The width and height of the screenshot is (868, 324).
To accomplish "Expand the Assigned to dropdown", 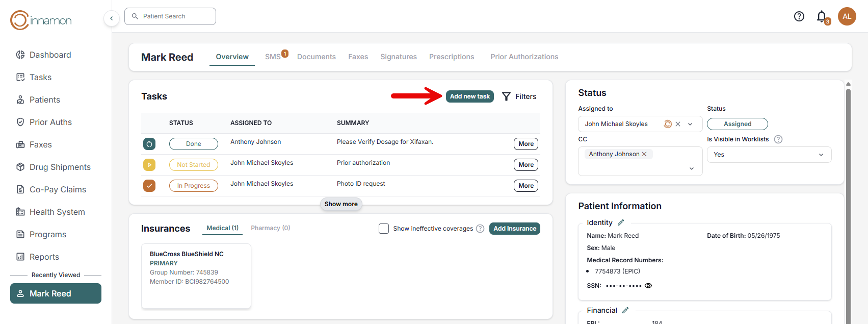I will (x=690, y=124).
